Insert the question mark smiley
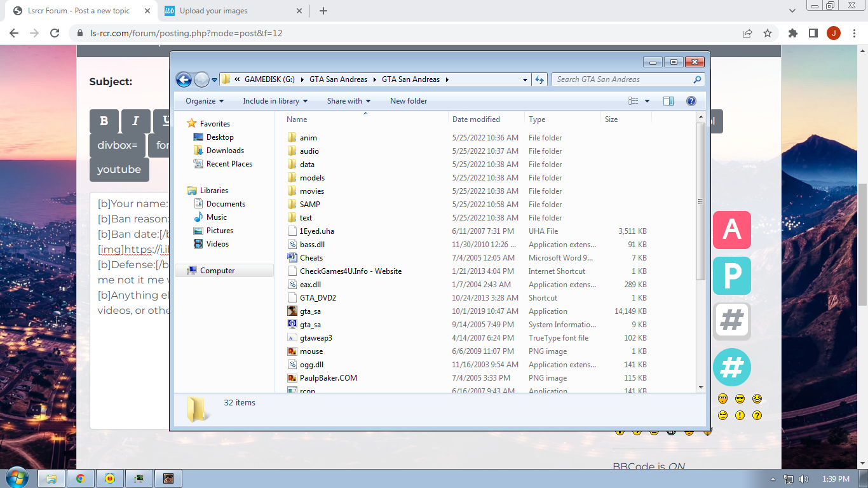Screen dimensions: 868x488 coord(757,416)
